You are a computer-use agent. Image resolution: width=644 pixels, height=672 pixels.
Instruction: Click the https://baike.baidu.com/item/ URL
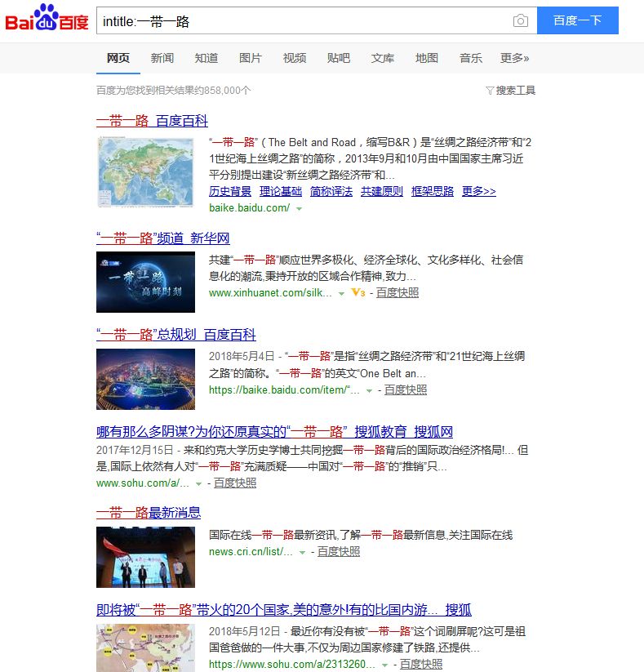[x=284, y=390]
